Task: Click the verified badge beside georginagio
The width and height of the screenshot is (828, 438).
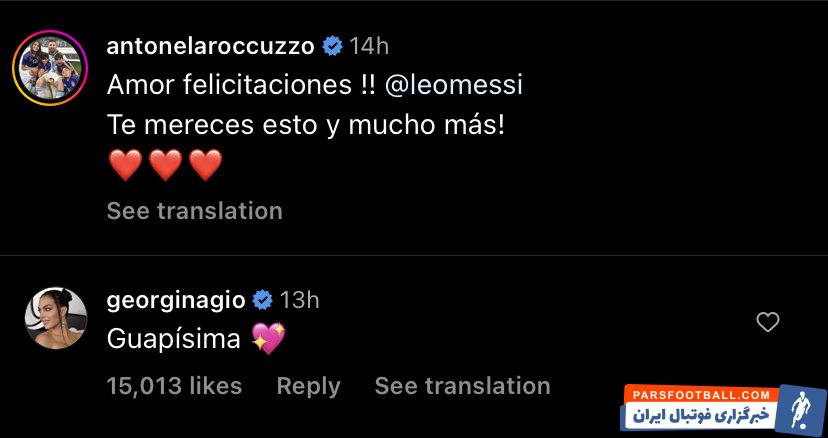Action: [263, 299]
